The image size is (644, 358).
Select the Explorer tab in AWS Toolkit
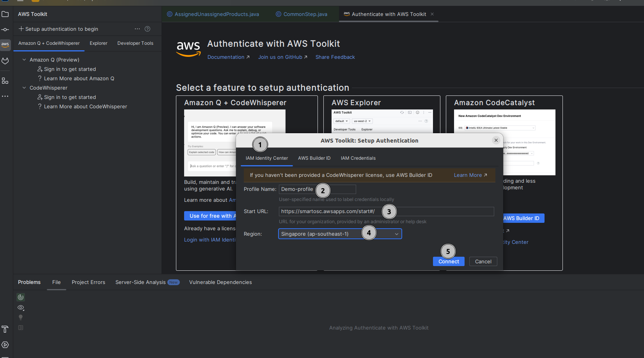(x=98, y=43)
